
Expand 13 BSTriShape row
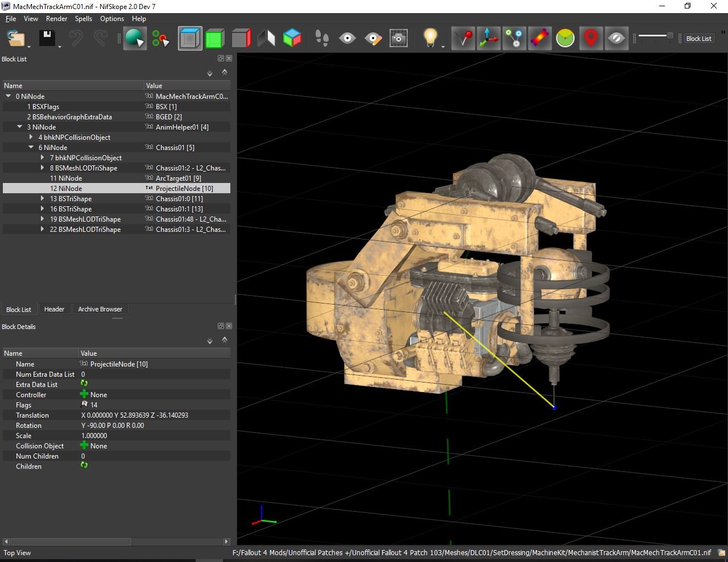tap(43, 198)
